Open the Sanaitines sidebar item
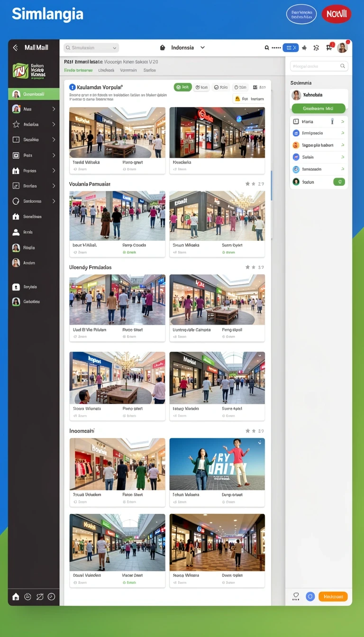Image resolution: width=364 pixels, height=637 pixels. coord(34,217)
